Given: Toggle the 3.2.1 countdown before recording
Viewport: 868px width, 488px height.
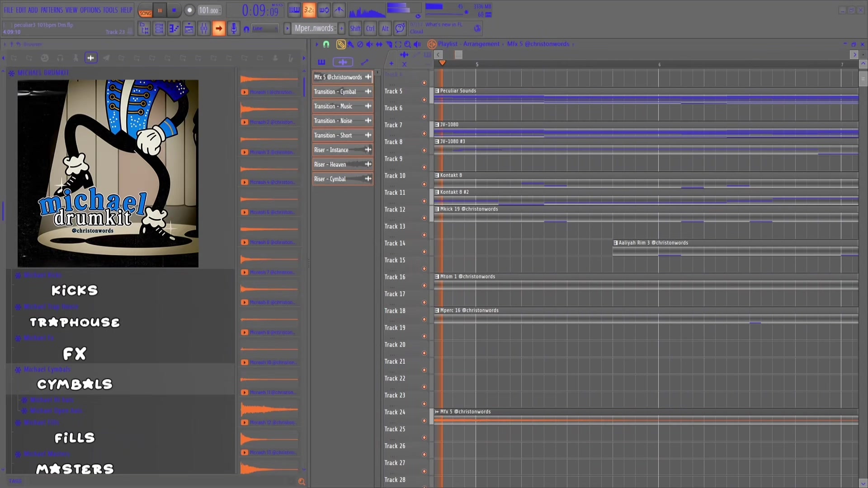Looking at the screenshot, I should (x=309, y=10).
